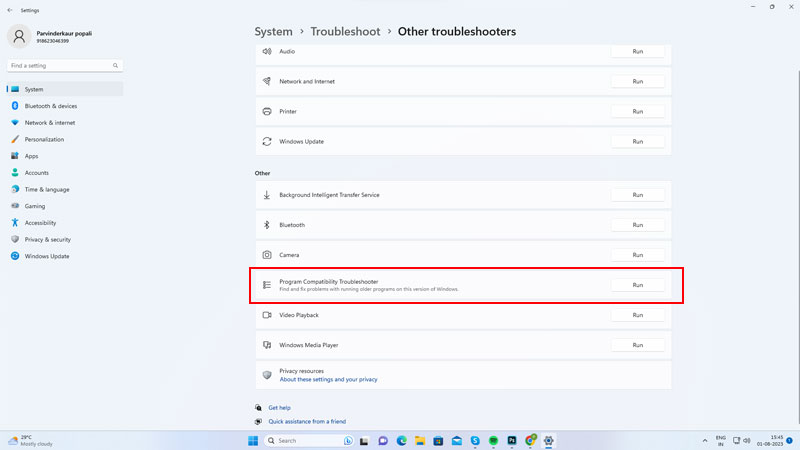This screenshot has height=450, width=800.
Task: Click the taskbar Search box
Action: tap(309, 441)
